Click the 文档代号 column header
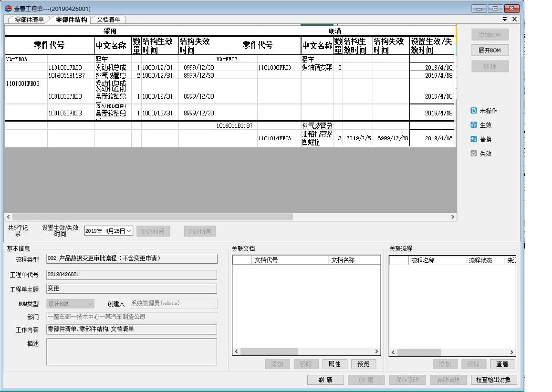Viewport: 552px width, 392px height. [290, 260]
